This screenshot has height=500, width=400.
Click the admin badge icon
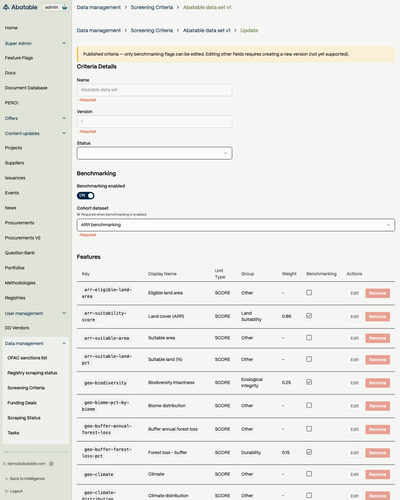[65, 7]
